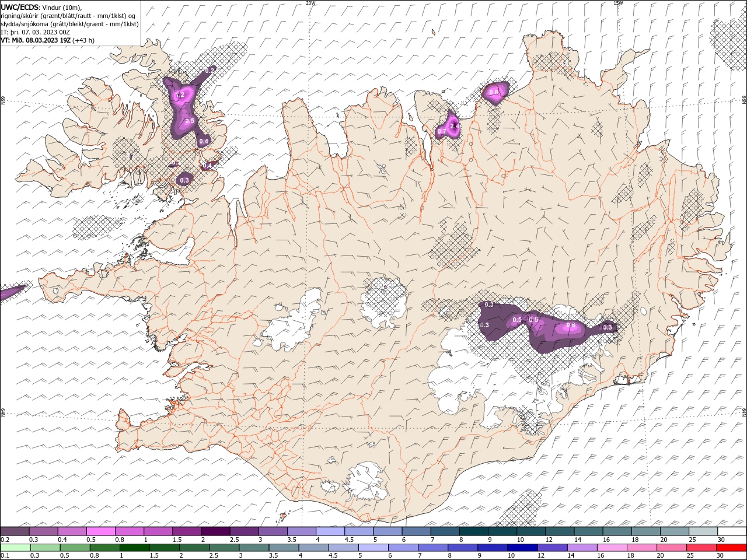Click the '18' label under the upper legend
The width and height of the screenshot is (747, 560).
(x=635, y=540)
